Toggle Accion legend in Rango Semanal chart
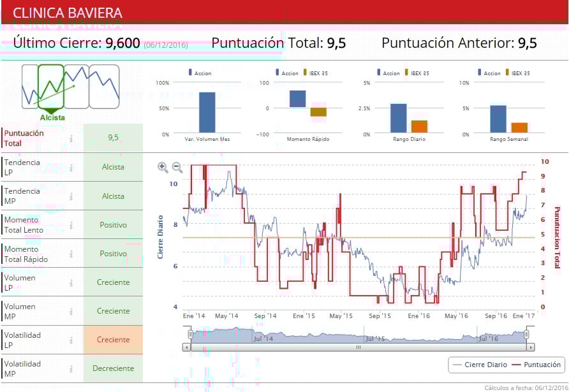The height and width of the screenshot is (392, 569). point(489,73)
